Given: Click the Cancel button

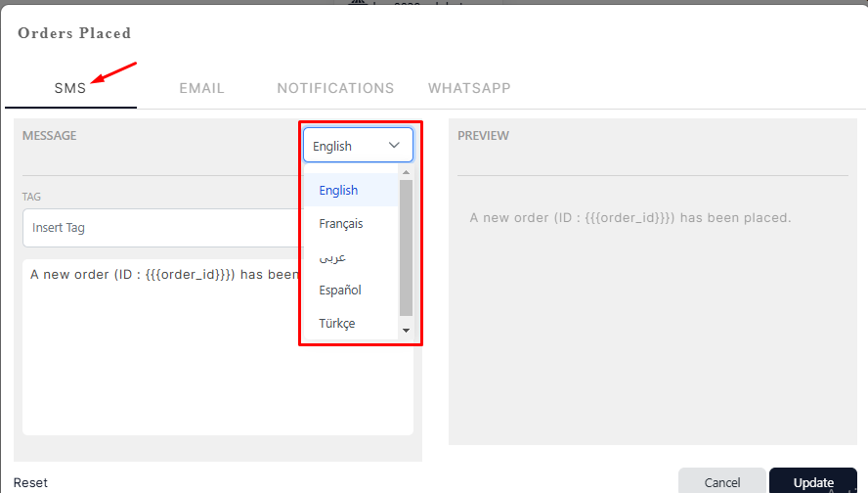Looking at the screenshot, I should [721, 482].
